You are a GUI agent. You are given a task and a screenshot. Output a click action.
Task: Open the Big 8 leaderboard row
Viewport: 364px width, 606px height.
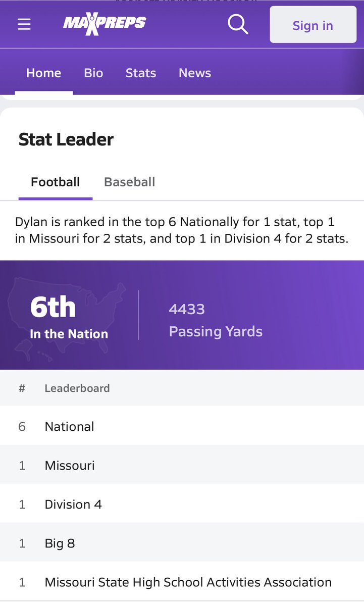[x=182, y=543]
